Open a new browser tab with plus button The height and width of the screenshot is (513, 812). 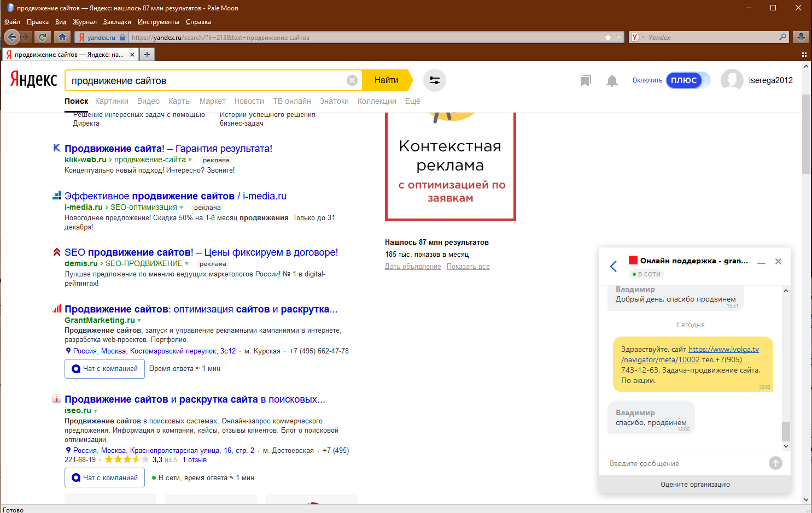pos(147,55)
